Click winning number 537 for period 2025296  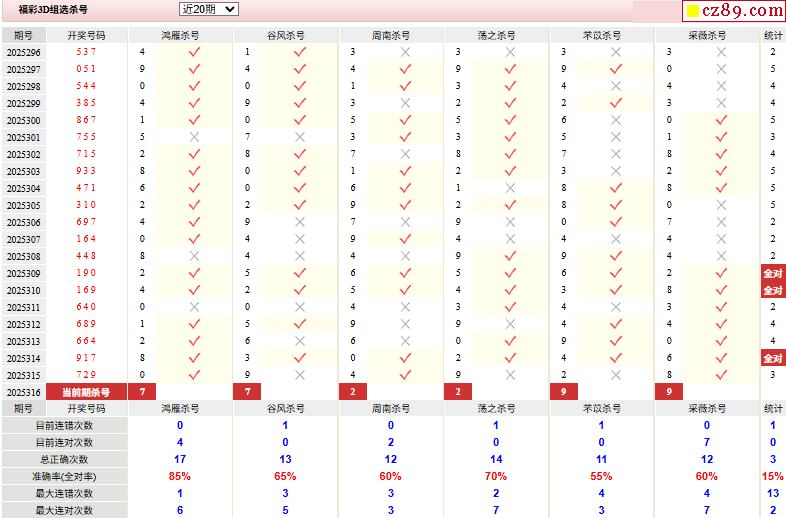pos(86,52)
